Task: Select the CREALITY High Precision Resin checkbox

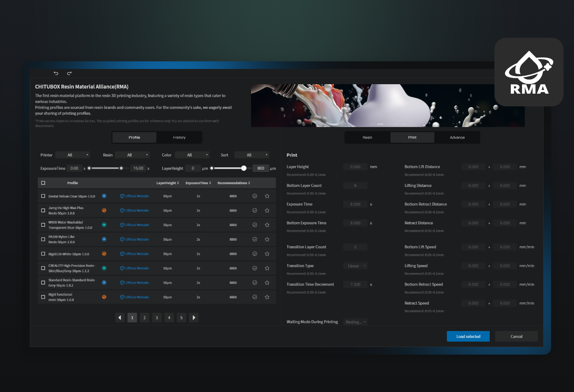Action: coord(43,268)
